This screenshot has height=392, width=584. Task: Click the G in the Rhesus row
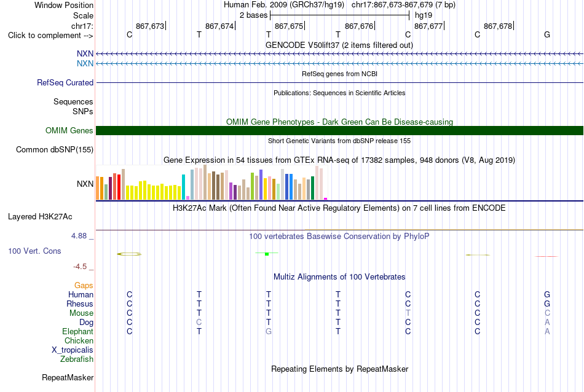point(547,304)
